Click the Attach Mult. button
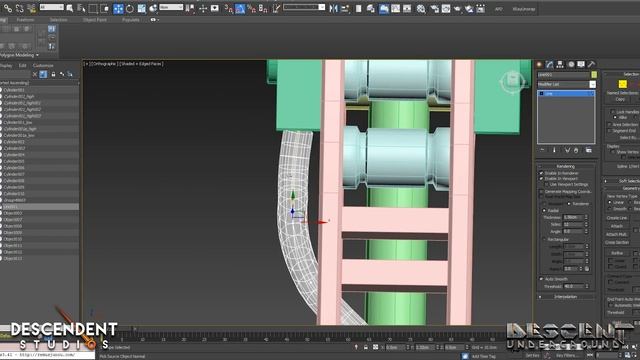640x360 pixels. coord(617,234)
